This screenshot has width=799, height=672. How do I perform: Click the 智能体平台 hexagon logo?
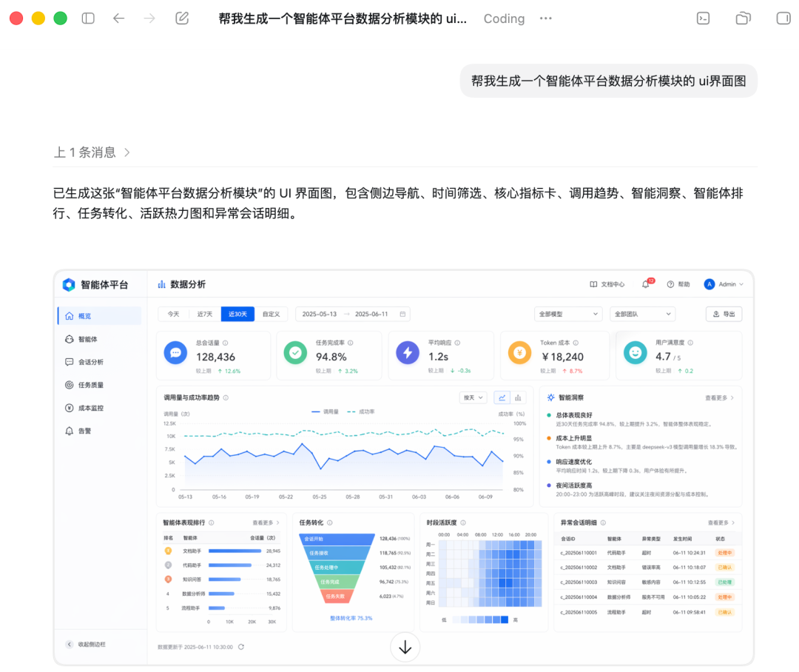pyautogui.click(x=69, y=284)
